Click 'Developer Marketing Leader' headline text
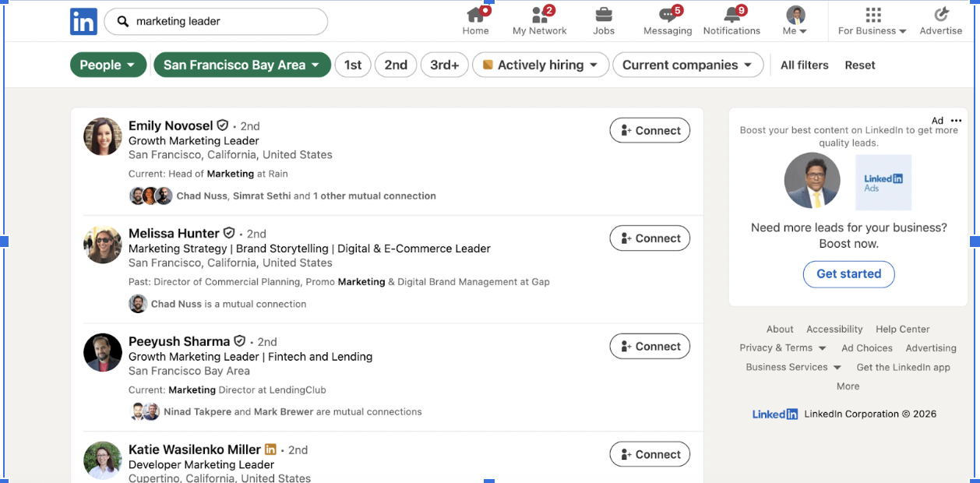 (201, 464)
